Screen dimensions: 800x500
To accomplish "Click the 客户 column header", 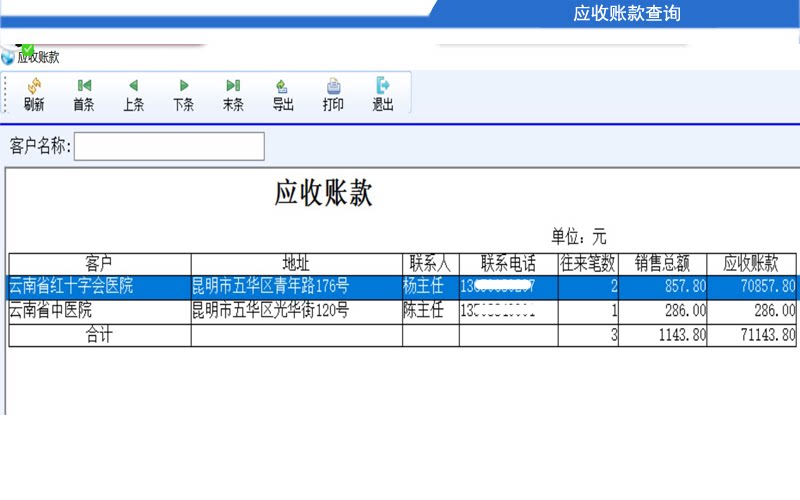I will pos(99,264).
